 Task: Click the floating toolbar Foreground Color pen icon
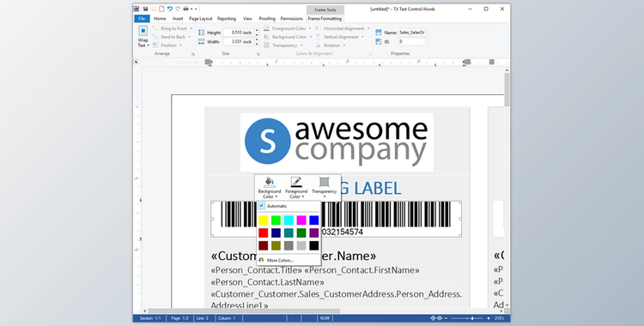[296, 182]
